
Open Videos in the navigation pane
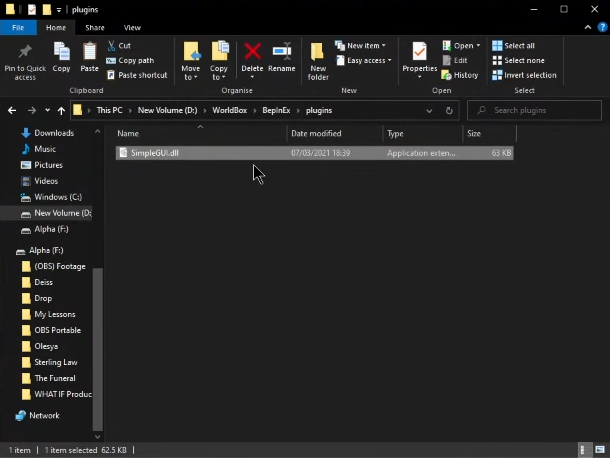tap(40, 181)
